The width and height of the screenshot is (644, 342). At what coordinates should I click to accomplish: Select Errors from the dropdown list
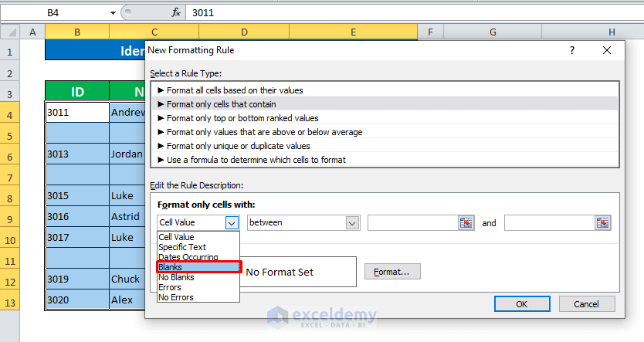click(198, 287)
